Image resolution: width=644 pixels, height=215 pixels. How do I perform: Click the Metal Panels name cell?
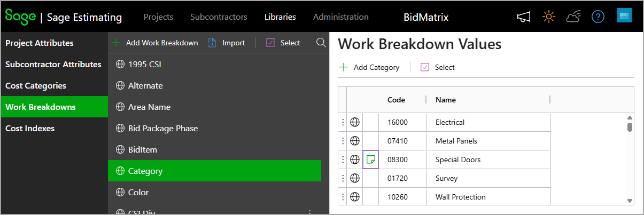[489, 141]
